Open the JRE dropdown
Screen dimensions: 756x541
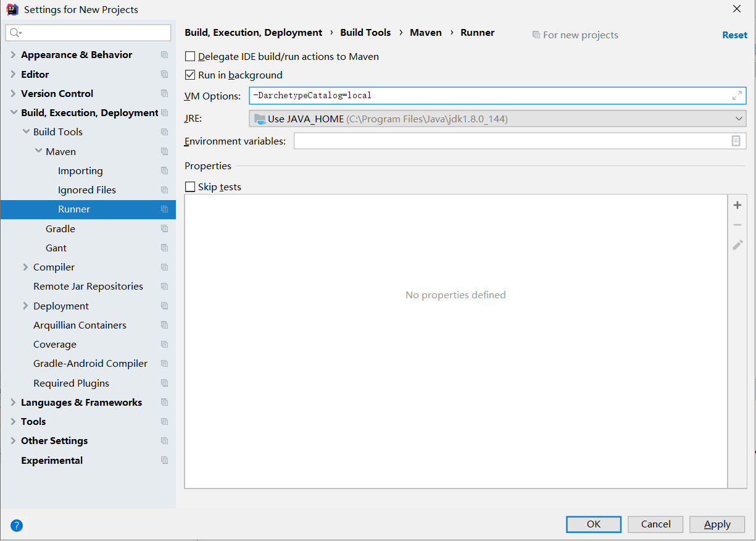point(739,118)
